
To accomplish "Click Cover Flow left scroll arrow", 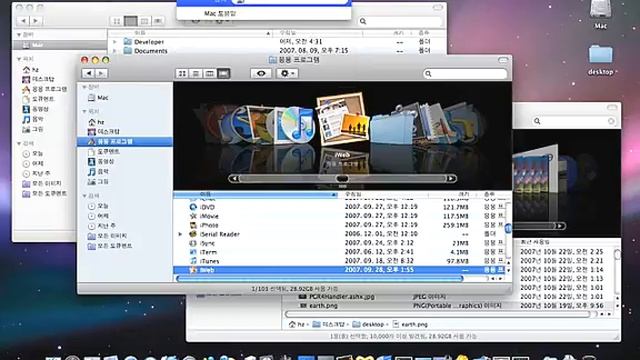I will point(234,179).
